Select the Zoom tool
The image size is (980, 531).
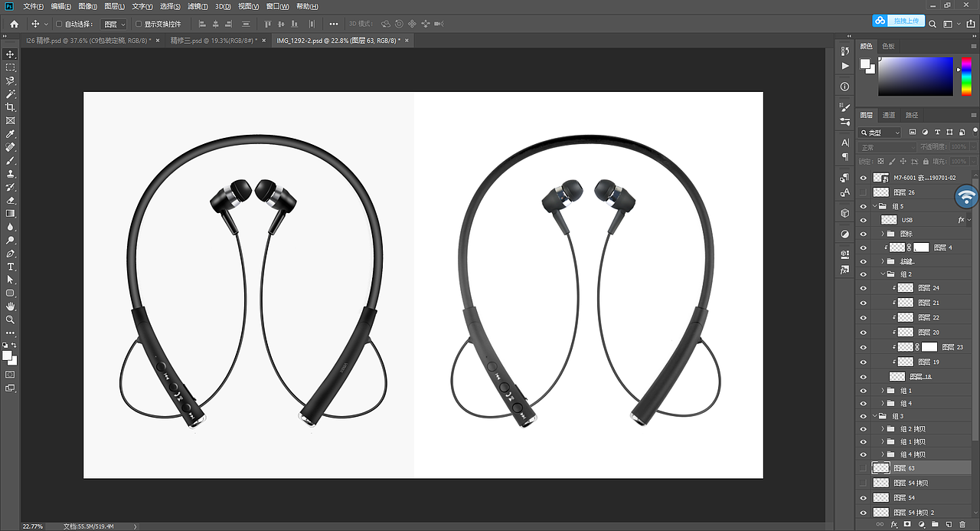11,320
